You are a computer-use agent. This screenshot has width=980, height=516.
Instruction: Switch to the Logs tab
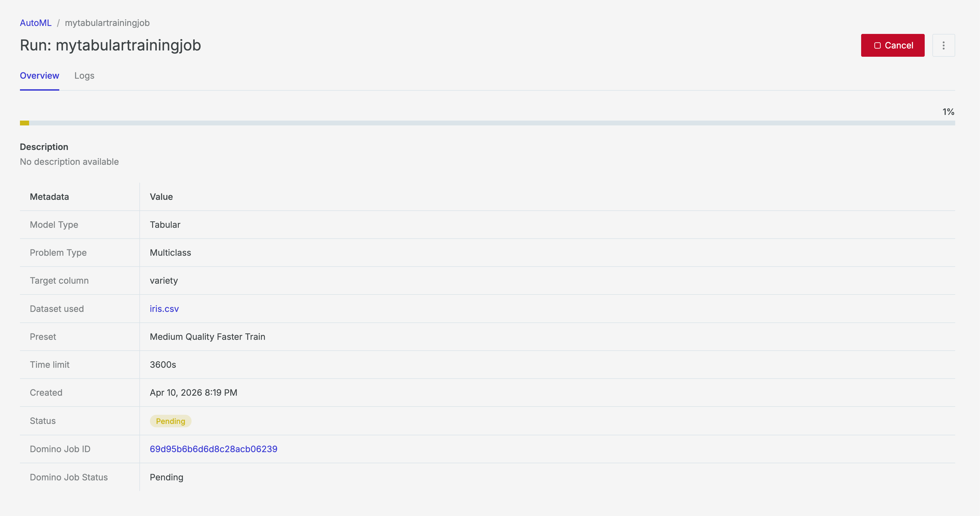[x=84, y=76]
